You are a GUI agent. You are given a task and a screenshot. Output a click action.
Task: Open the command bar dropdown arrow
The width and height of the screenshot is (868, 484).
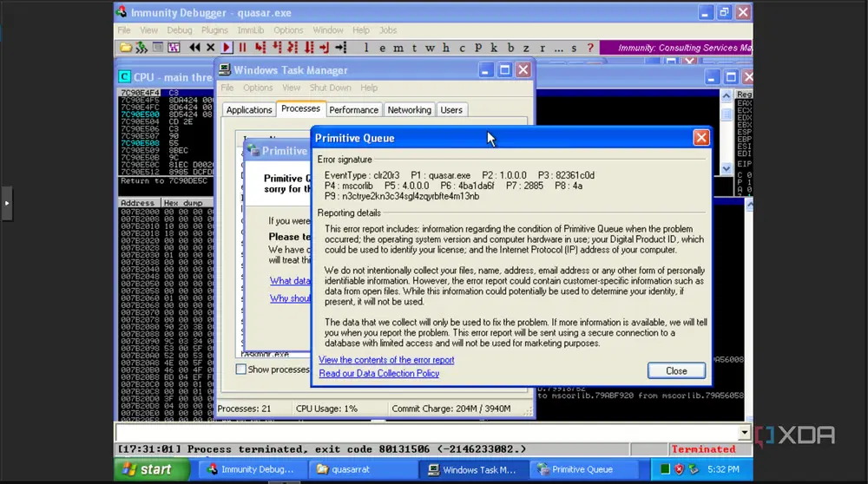745,433
